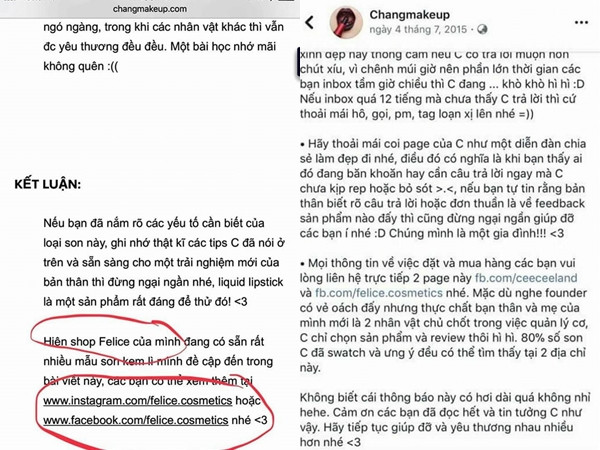Open www.instagram.com/felice.cosmetics link
Screen dimensions: 600x450
coord(138,401)
